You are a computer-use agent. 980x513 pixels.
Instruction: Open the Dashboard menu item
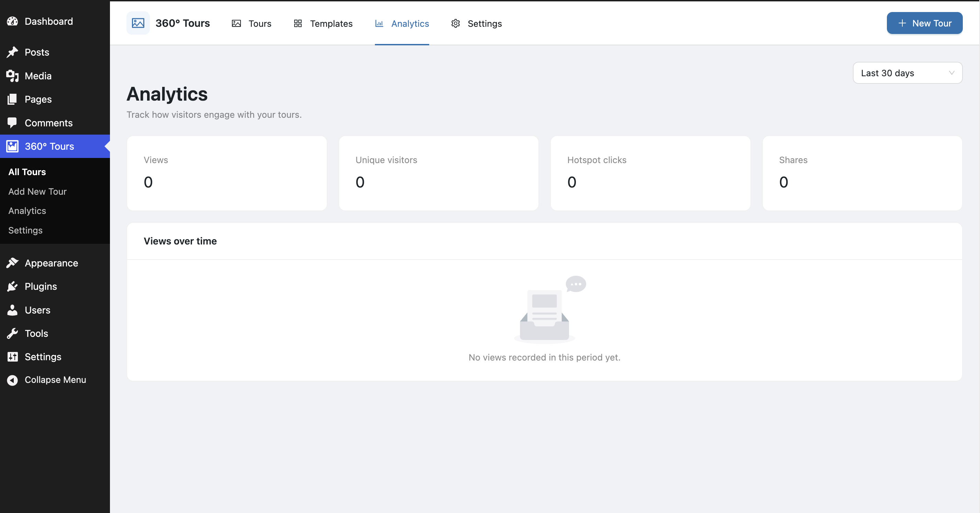coord(55,21)
